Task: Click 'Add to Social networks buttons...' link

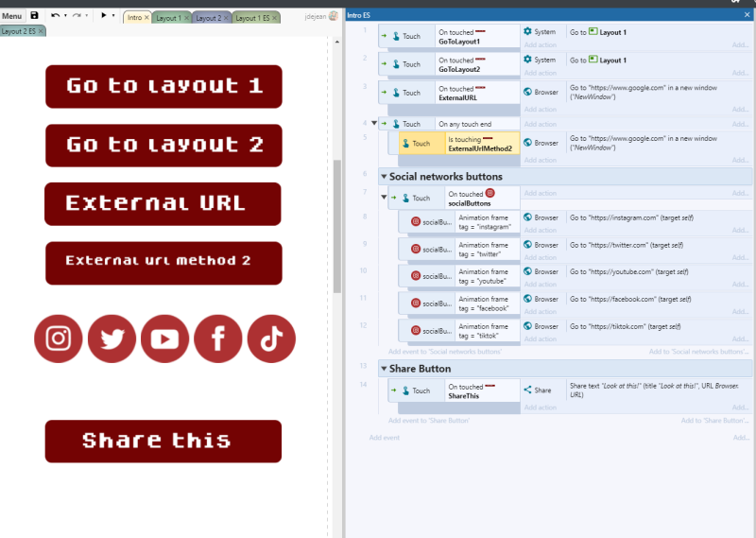Action: coord(698,352)
